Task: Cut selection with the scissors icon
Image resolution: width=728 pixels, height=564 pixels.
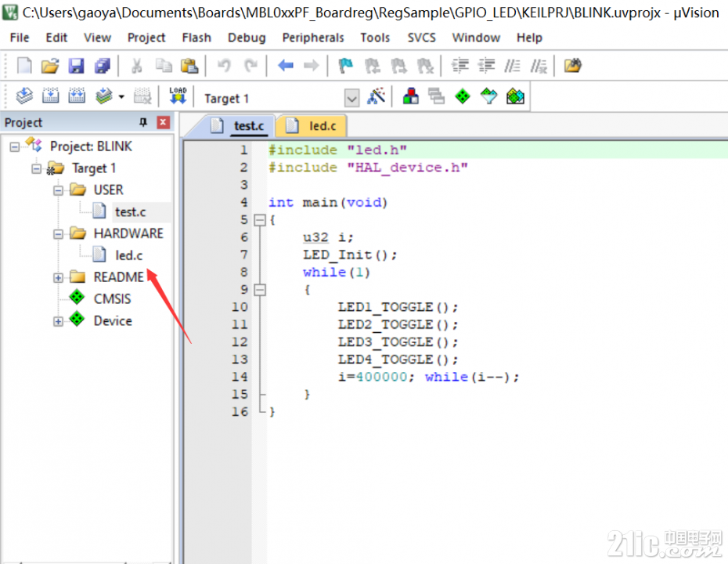Action: (x=136, y=66)
